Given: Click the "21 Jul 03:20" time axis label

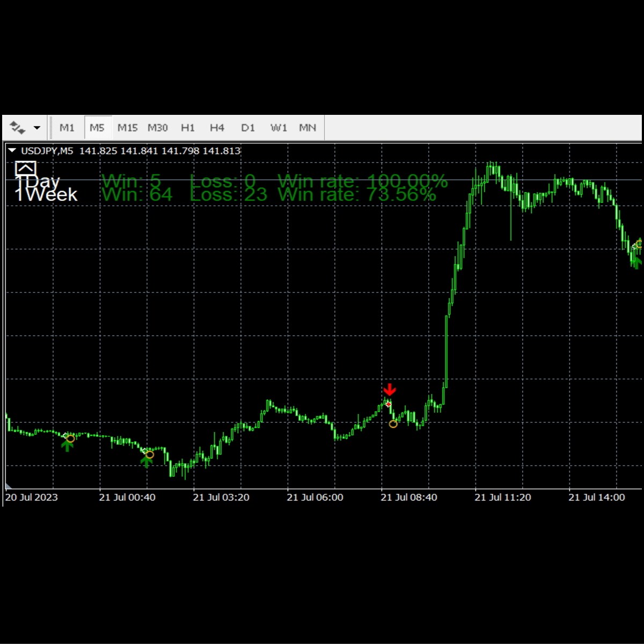Looking at the screenshot, I should pyautogui.click(x=221, y=497).
